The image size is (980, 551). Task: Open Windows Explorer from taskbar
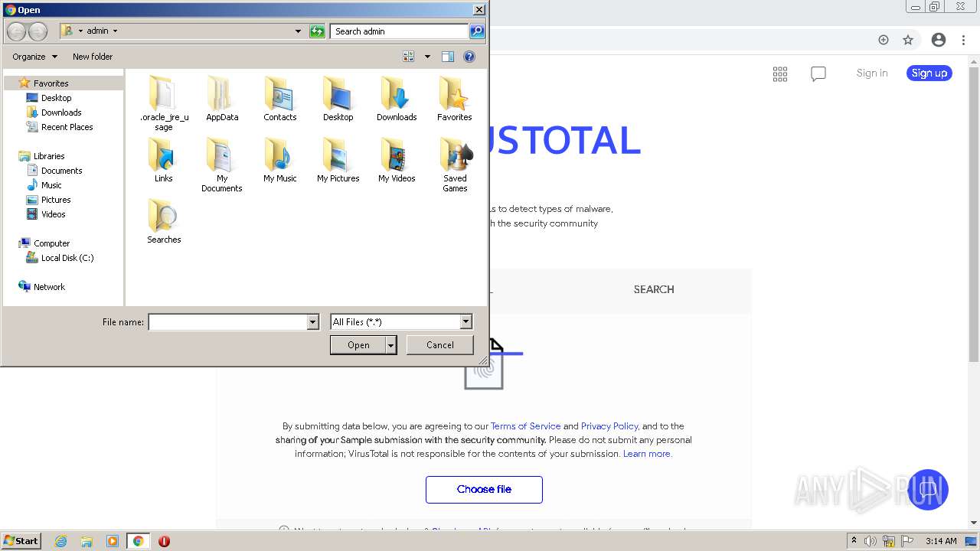tap(87, 541)
